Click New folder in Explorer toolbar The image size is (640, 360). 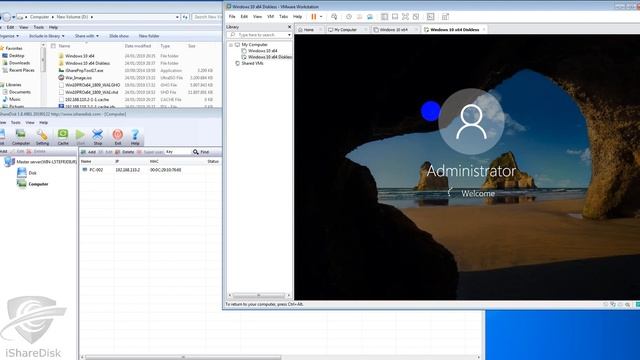tap(149, 36)
